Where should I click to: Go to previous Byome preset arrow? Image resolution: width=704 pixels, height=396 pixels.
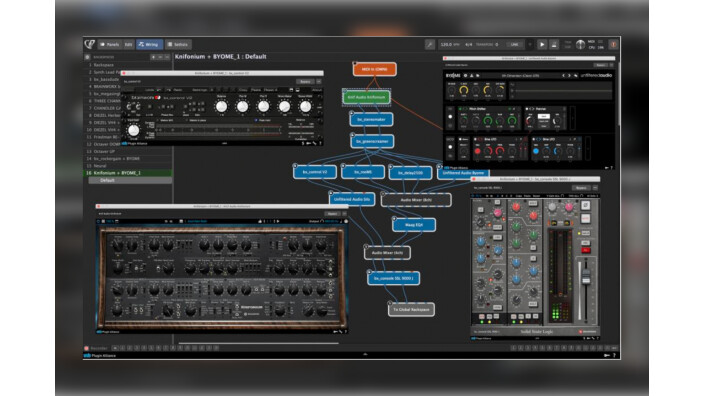(x=563, y=75)
